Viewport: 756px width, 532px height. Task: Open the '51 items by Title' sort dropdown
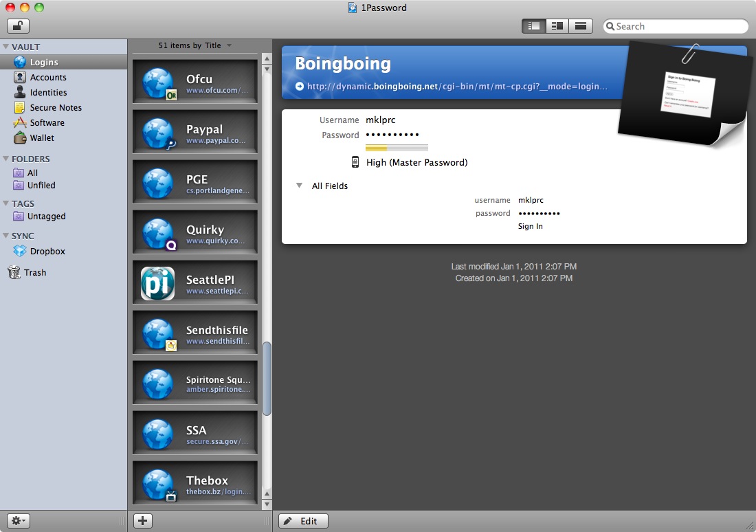point(194,45)
